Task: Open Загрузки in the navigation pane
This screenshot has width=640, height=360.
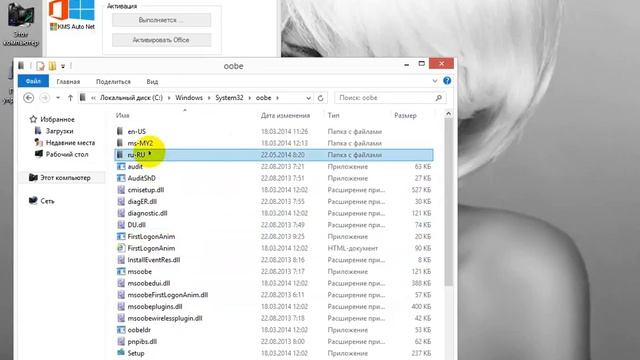Action: (x=60, y=131)
